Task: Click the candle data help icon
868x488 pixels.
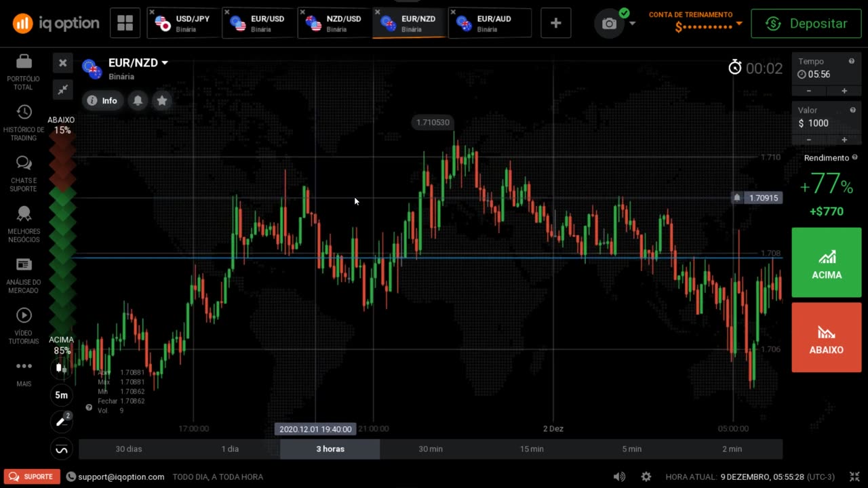Action: [x=89, y=407]
